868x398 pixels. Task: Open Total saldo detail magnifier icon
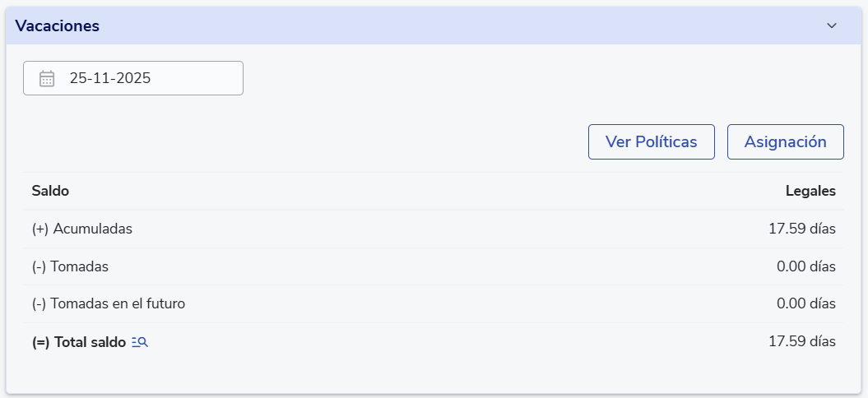pyautogui.click(x=140, y=342)
